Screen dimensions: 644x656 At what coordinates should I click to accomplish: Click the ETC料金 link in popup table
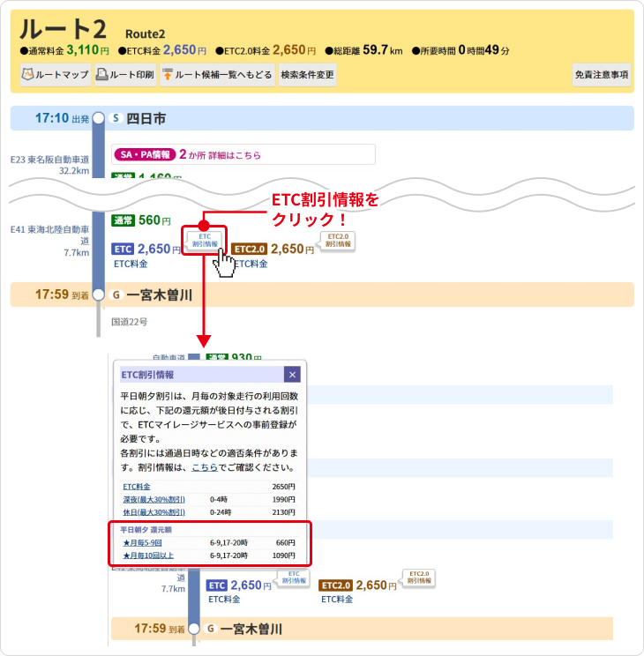136,487
